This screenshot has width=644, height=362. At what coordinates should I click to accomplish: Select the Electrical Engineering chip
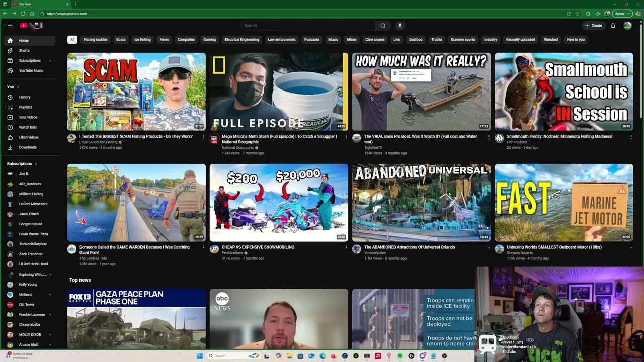tap(242, 40)
